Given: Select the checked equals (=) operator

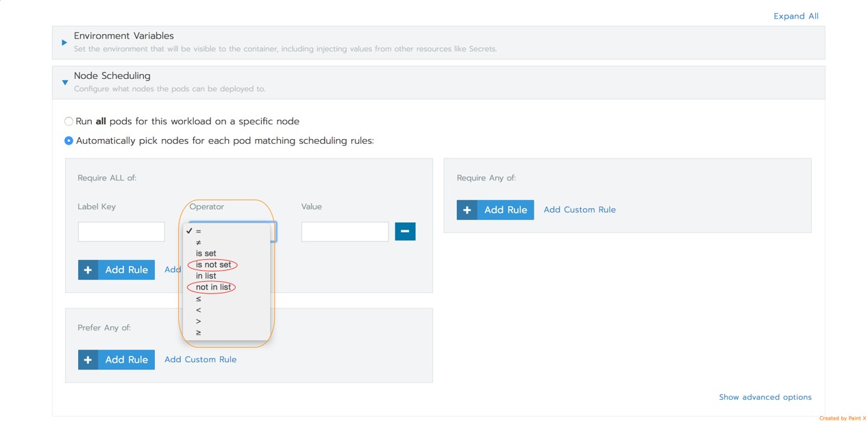Looking at the screenshot, I should click(199, 232).
